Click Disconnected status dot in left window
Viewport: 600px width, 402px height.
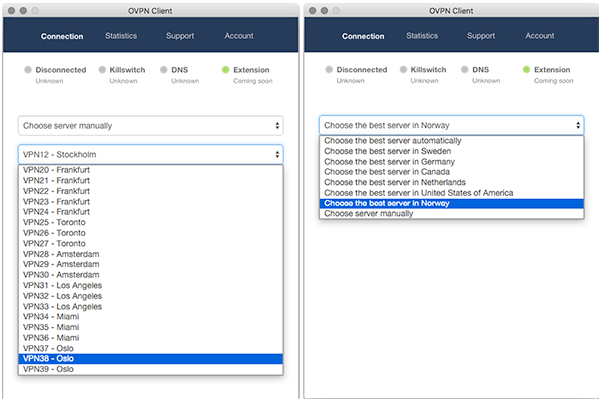click(x=28, y=70)
